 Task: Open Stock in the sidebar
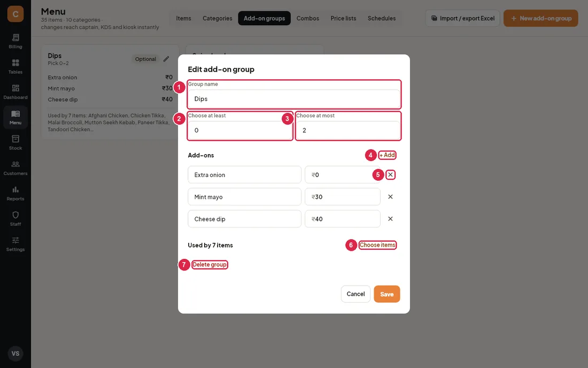coord(16,143)
